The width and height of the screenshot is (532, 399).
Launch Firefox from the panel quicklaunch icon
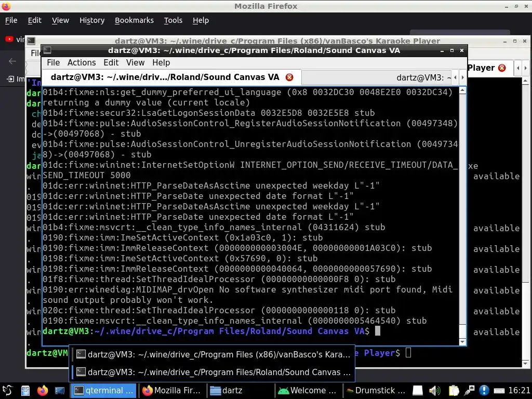[x=43, y=391]
